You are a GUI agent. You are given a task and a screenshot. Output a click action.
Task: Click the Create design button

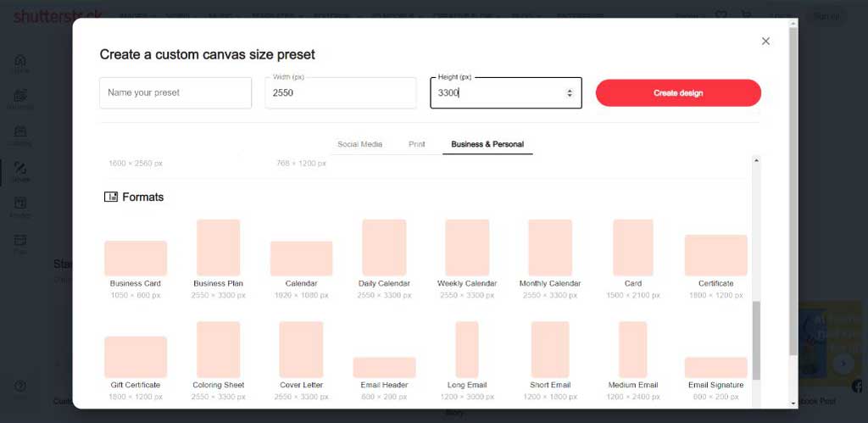point(678,93)
